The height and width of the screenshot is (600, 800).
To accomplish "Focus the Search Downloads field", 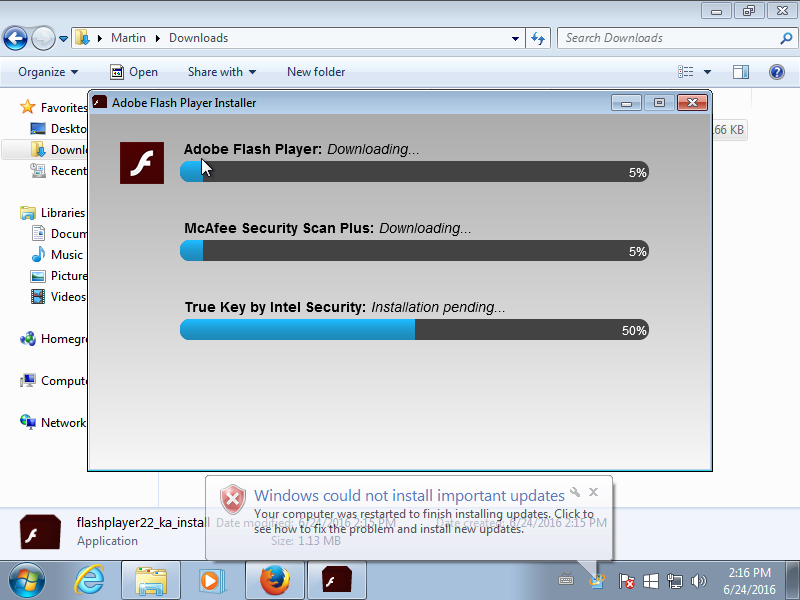I will pos(668,38).
